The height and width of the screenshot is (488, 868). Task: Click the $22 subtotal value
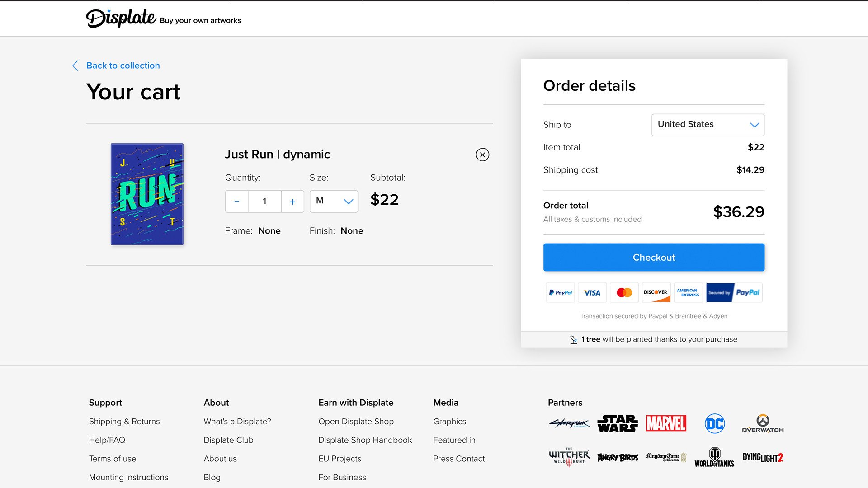(x=384, y=200)
